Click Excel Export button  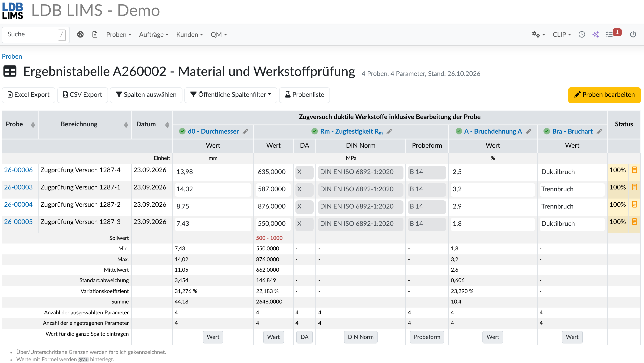29,95
